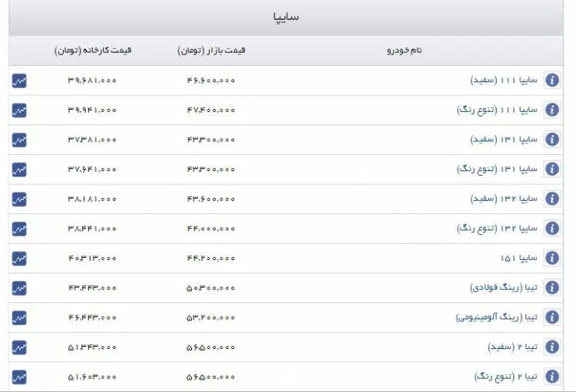This screenshot has width=576, height=392.
Task: Click the قیمت کارخانه (تومان) column header
Action: pos(93,51)
